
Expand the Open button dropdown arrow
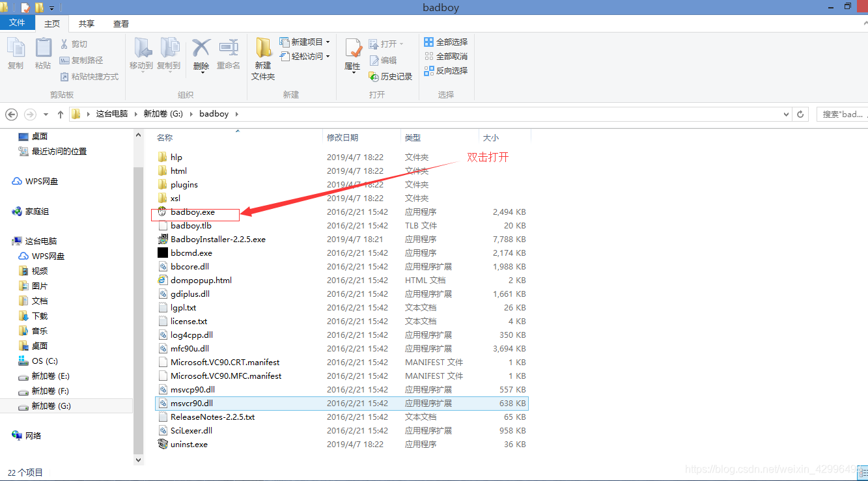click(401, 44)
